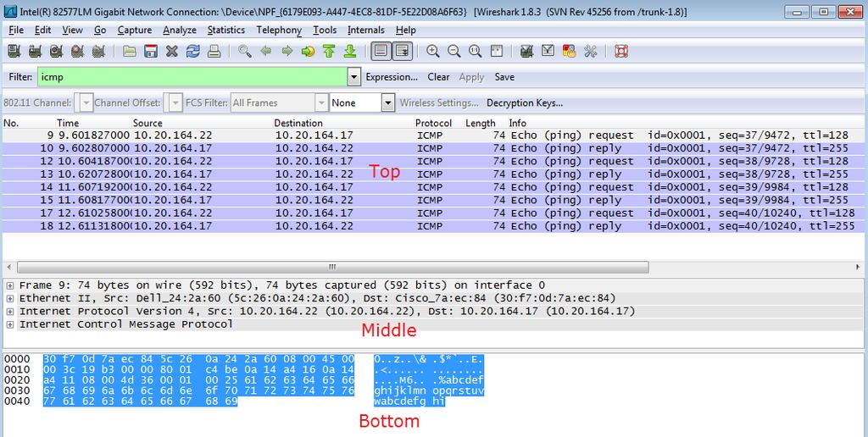
Task: Open the Analyze menu
Action: 180,30
